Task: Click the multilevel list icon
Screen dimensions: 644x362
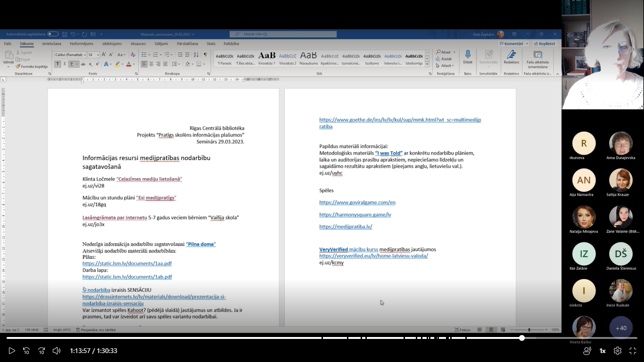Action: point(166,55)
